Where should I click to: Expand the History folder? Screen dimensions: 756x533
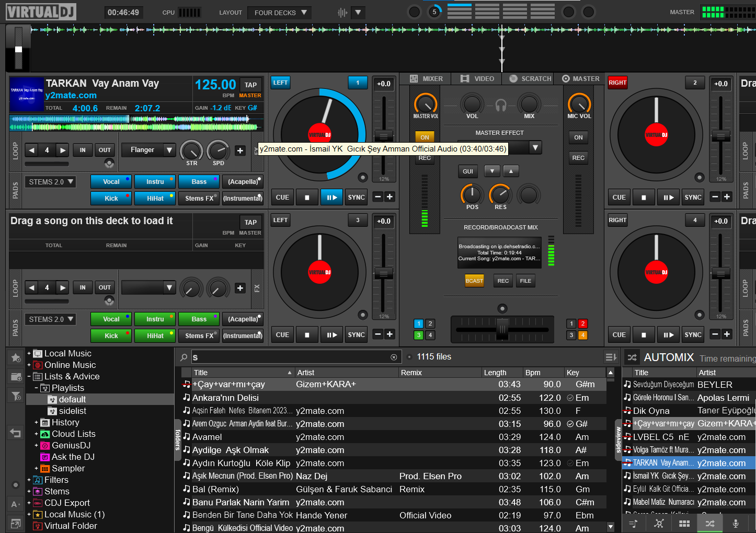tap(37, 423)
